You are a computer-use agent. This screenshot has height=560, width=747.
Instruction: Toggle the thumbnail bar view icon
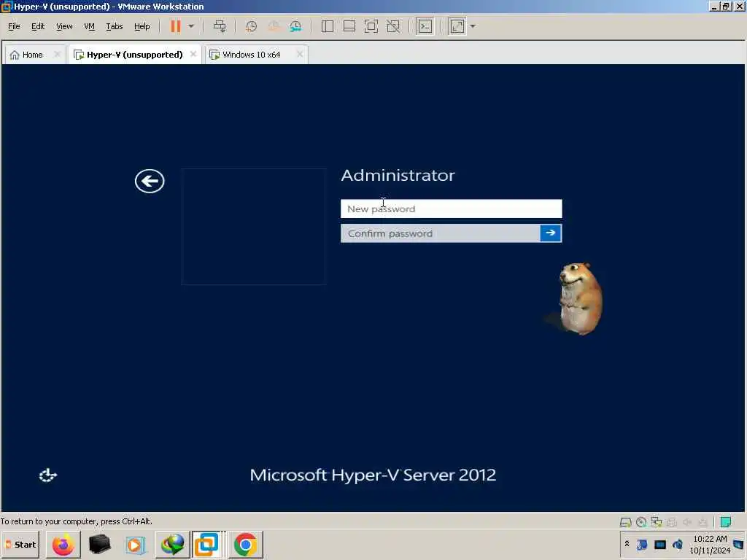click(349, 26)
